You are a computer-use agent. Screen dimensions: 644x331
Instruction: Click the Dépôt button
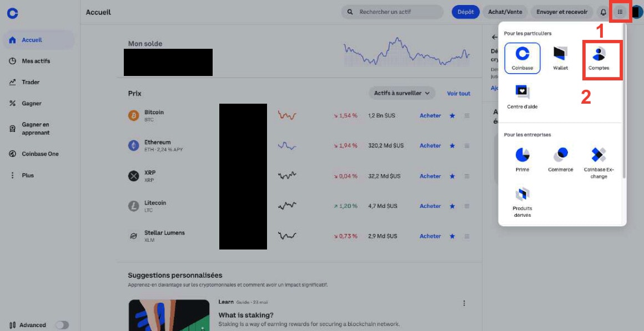point(465,12)
